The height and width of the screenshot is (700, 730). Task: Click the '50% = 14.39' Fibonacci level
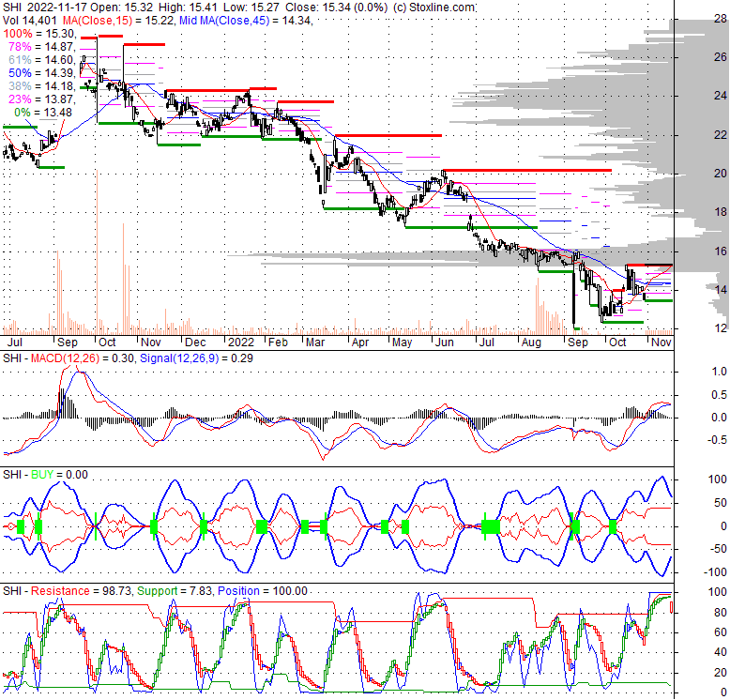click(x=41, y=73)
